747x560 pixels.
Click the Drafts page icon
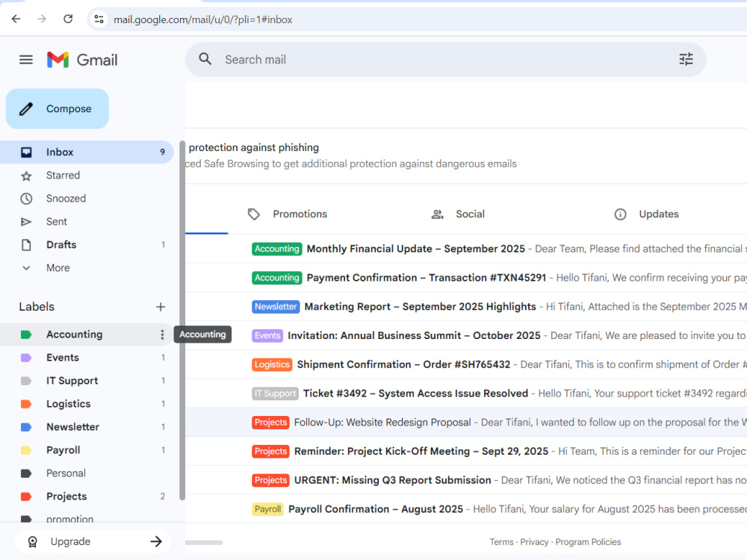coord(26,245)
